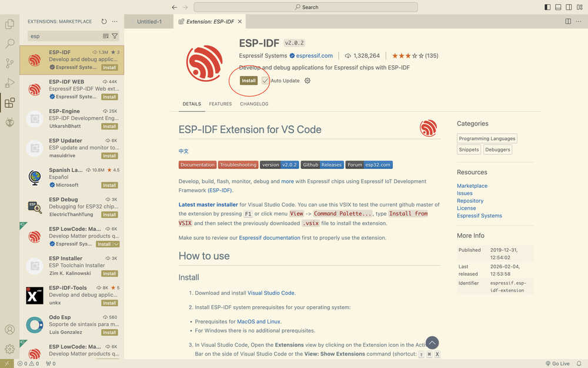
Task: Start Go Live from the status bar
Action: coord(557,363)
